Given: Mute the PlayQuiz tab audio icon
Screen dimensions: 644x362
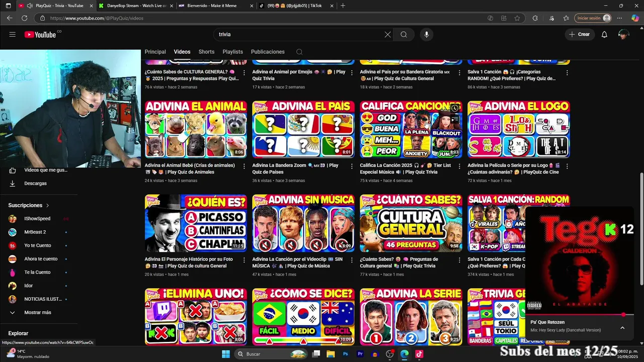Looking at the screenshot, I should click(x=30, y=6).
